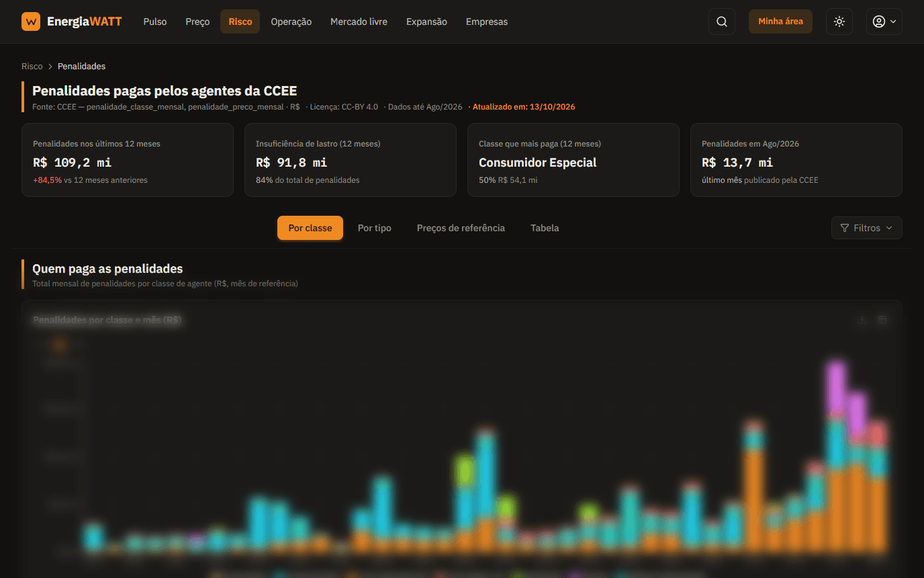Go to the Pulso menu item
Viewport: 924px width, 578px height.
155,22
